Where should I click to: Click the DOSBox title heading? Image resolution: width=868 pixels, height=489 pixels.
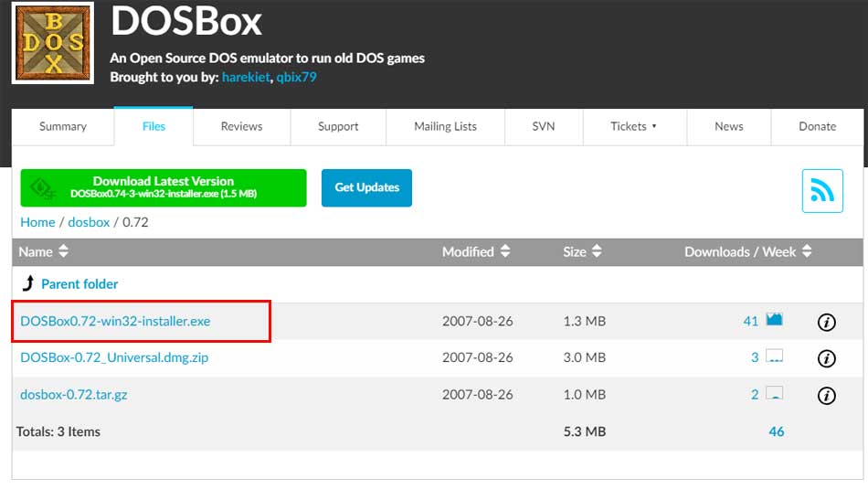pyautogui.click(x=186, y=22)
